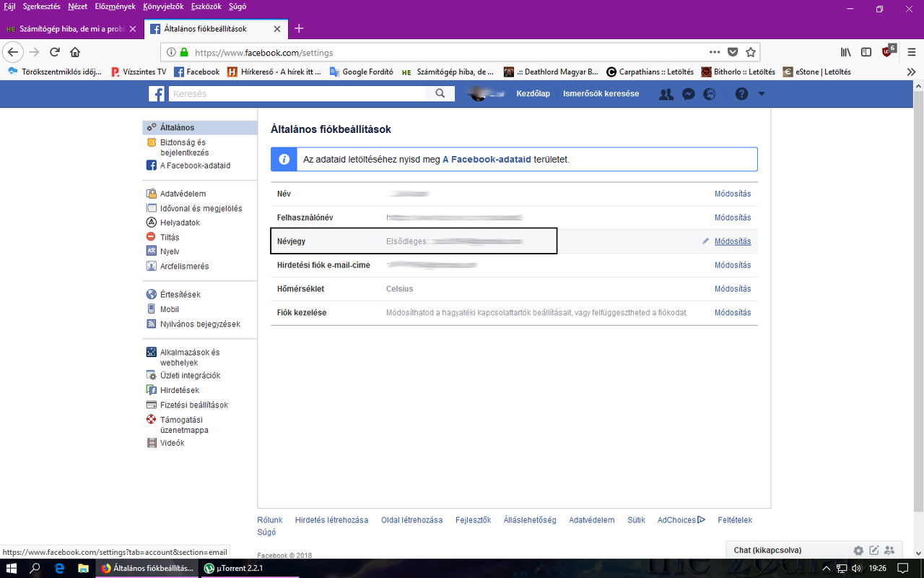Viewport: 924px width, 578px height.
Task: Switch to the Számítógép hiba tab
Action: [71, 29]
